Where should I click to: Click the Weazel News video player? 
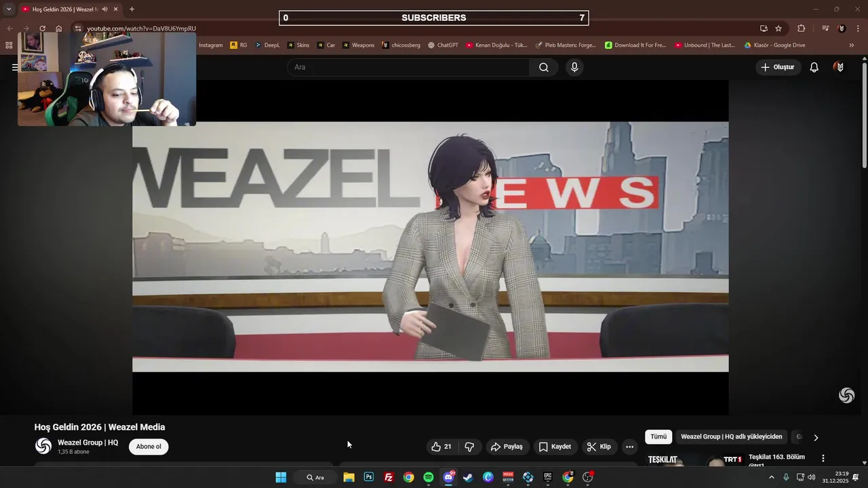(x=430, y=247)
